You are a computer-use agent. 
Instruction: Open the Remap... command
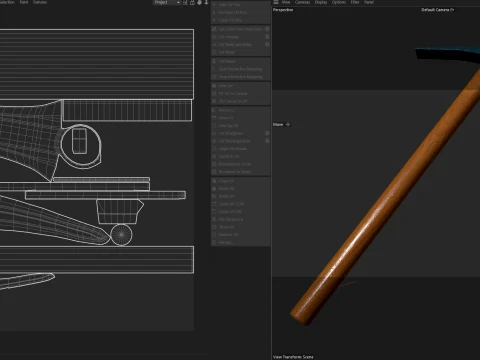tap(240, 242)
